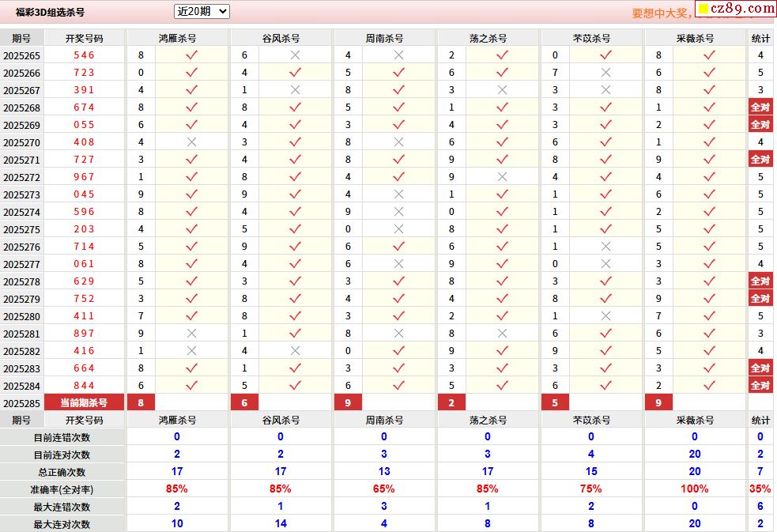Click the 全对 badge in row 2025283

click(760, 368)
